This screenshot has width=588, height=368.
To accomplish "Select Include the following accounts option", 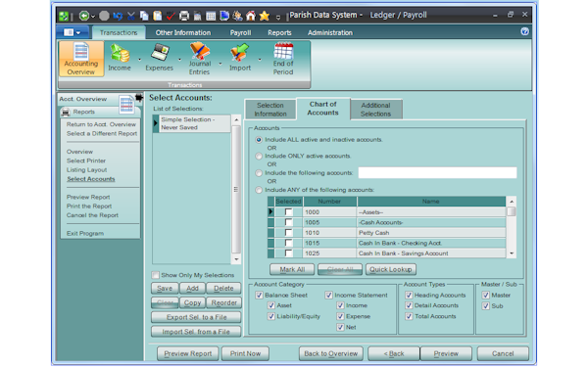I will coord(259,173).
